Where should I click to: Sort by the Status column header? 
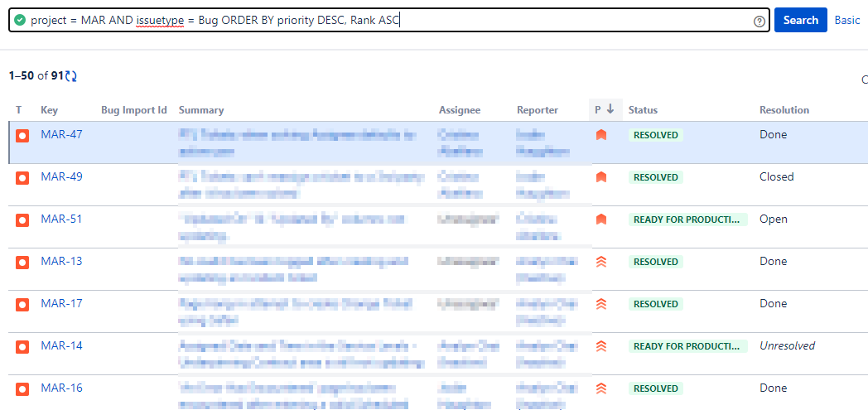644,110
